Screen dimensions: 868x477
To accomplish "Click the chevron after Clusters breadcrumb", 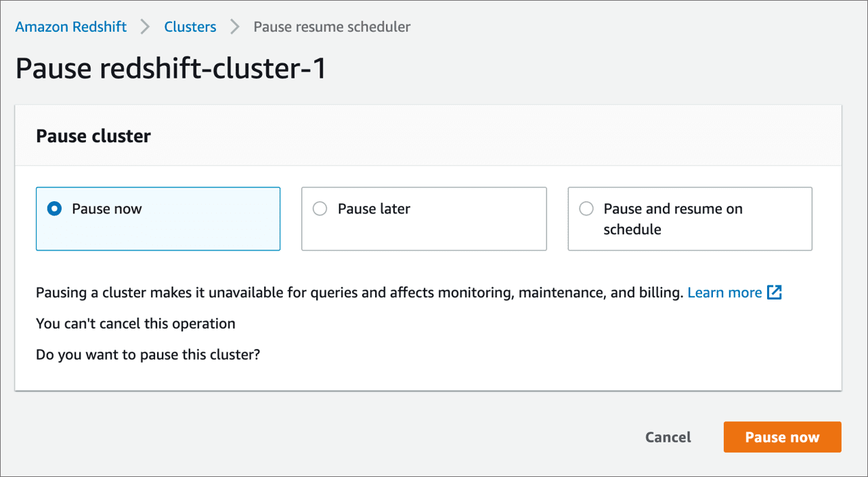I will pyautogui.click(x=235, y=27).
